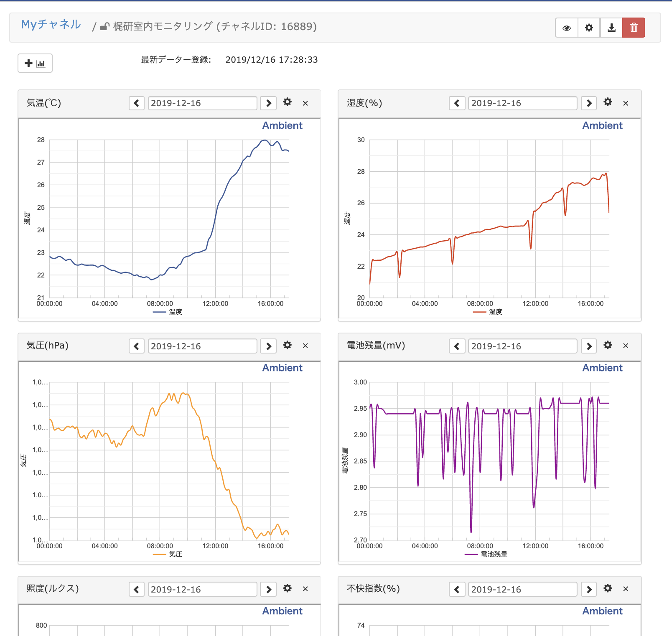Open settings gear of 気圧 chart

click(287, 345)
